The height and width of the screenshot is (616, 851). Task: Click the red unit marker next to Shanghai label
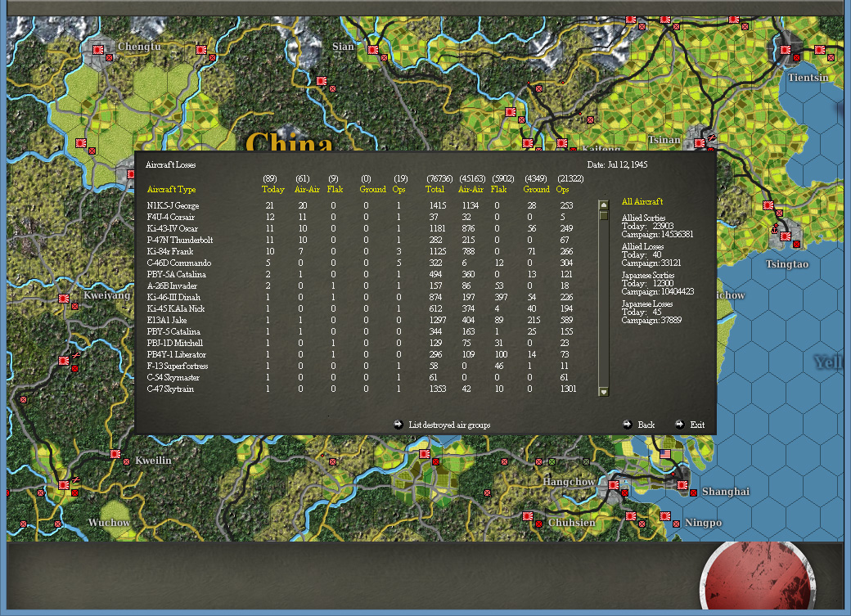point(694,492)
